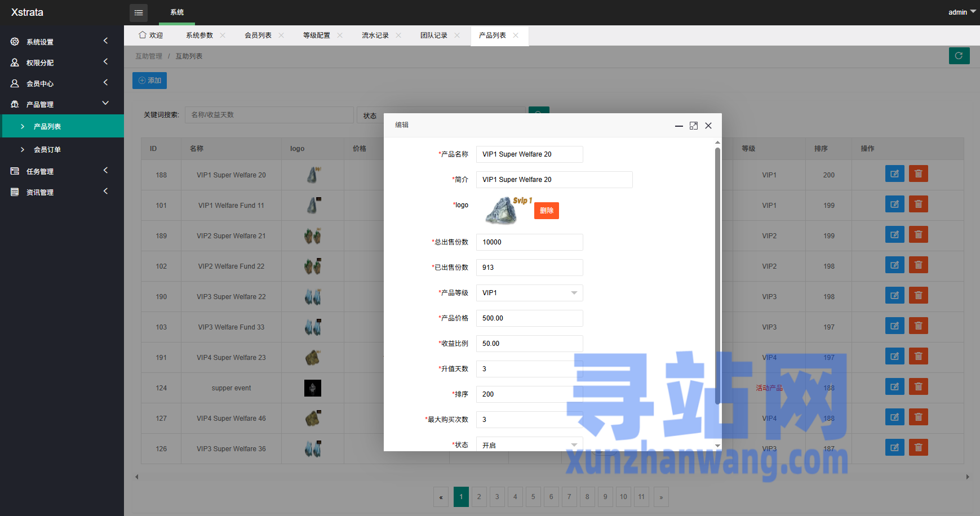Click edit icon for supper event row

coord(894,387)
